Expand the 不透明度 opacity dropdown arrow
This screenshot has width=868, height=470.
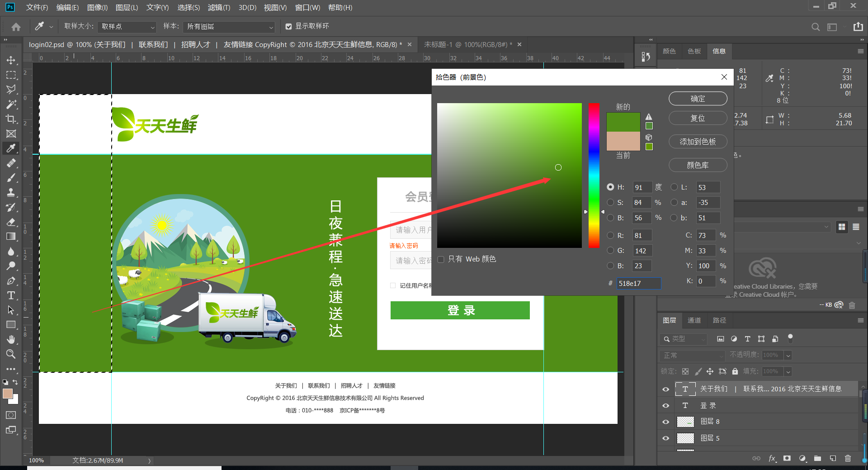coord(788,356)
